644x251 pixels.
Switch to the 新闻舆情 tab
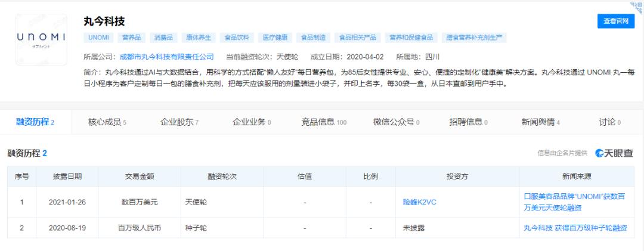point(541,122)
